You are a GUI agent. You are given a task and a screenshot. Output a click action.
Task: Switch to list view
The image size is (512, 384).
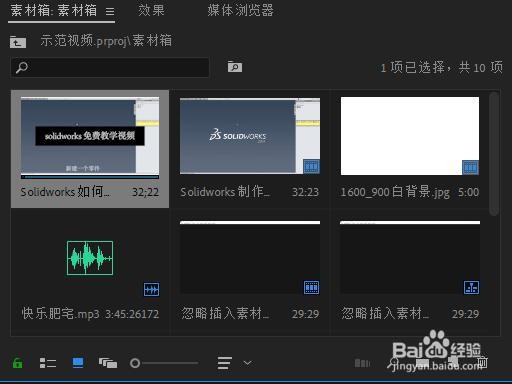pyautogui.click(x=48, y=363)
